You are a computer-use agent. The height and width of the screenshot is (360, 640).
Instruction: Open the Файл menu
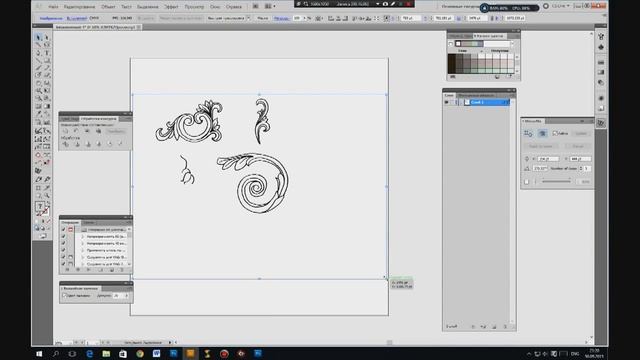53,7
